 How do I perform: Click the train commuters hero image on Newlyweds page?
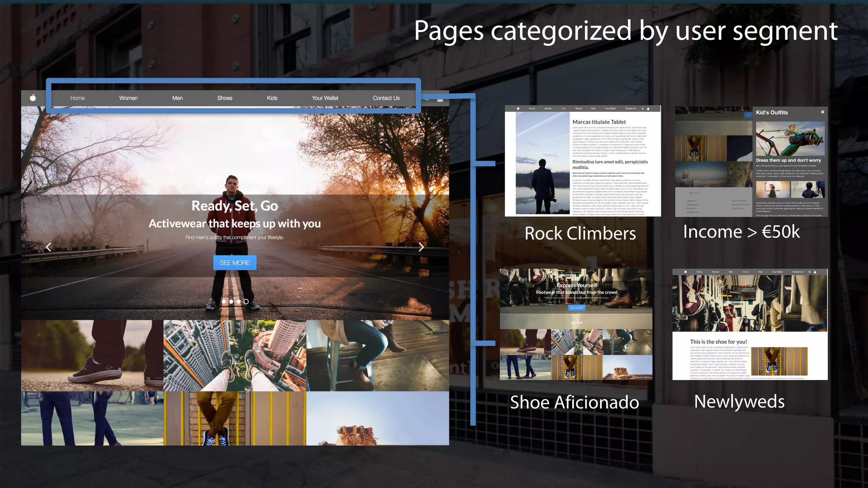pos(750,303)
